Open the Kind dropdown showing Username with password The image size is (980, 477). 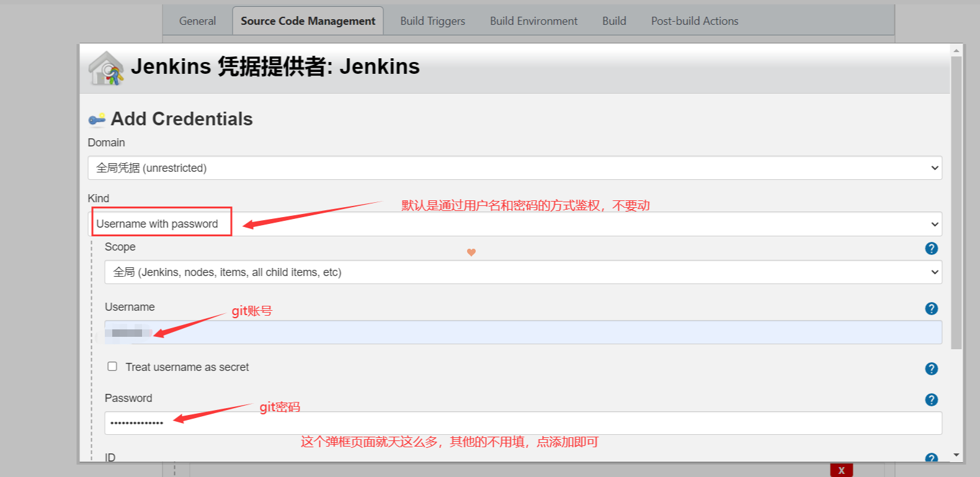pyautogui.click(x=515, y=224)
